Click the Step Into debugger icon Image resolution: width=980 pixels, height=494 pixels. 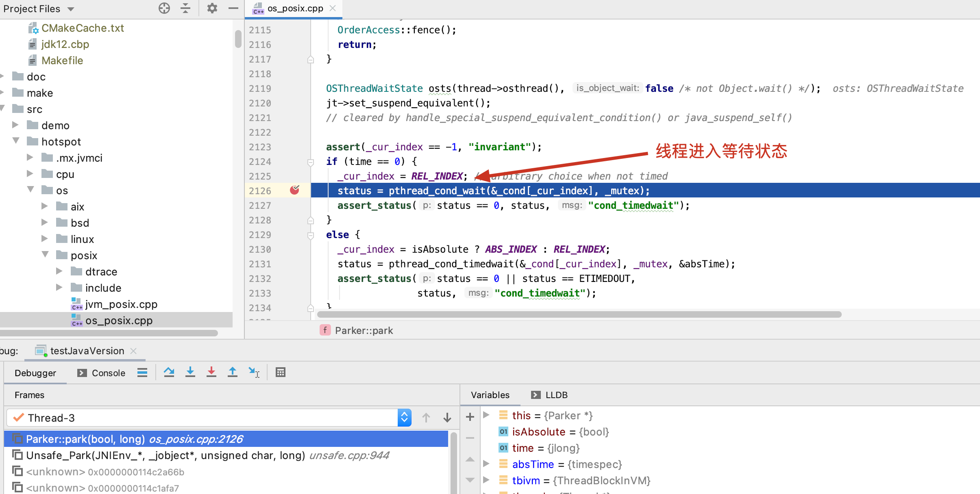pos(190,372)
